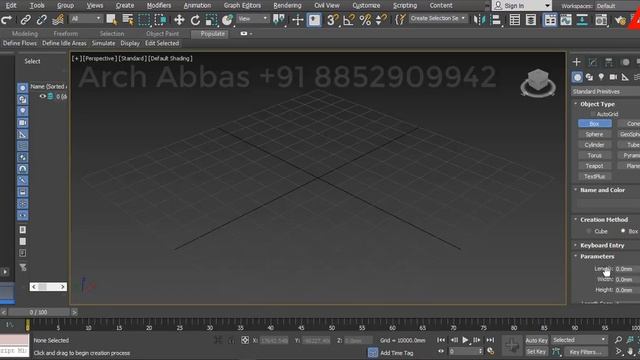Open the Standard Primitives category dropdown
Image resolution: width=640 pixels, height=360 pixels.
point(606,91)
